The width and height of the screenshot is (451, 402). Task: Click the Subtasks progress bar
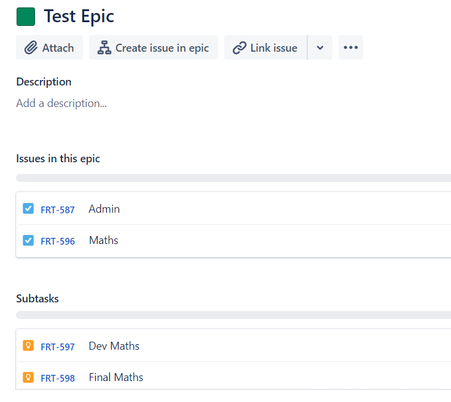tap(233, 315)
